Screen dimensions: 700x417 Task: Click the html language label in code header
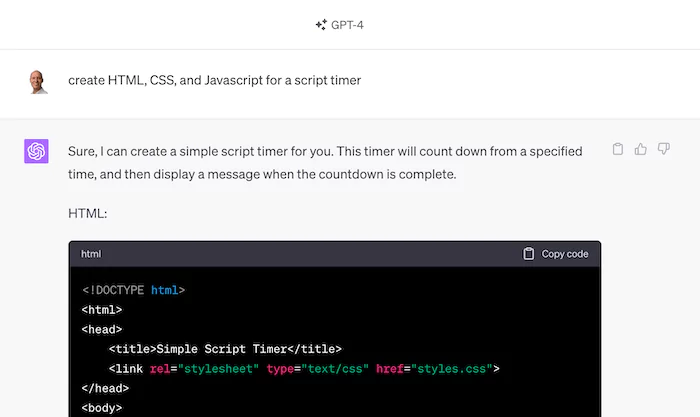91,254
